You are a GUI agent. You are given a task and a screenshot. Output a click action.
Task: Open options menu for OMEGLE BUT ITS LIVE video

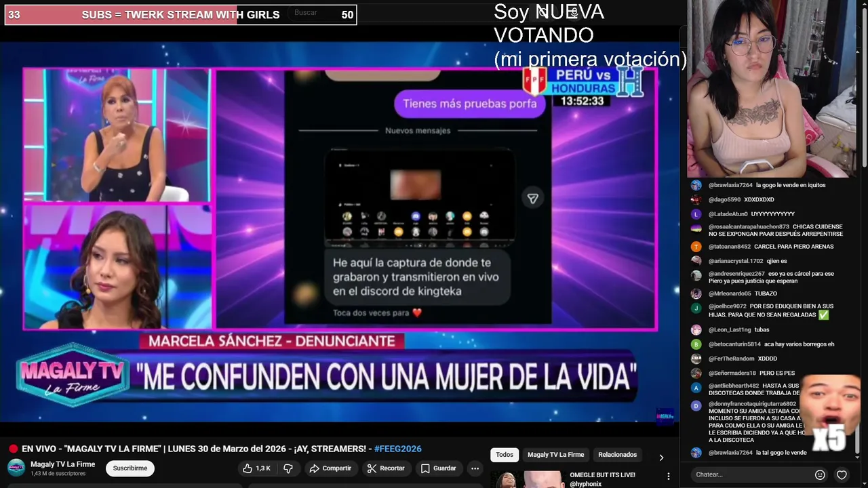point(669,476)
